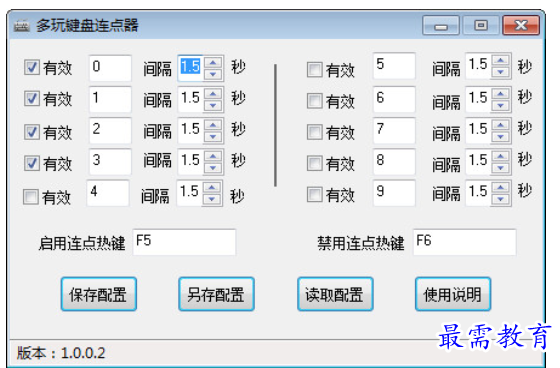Viewport: 560px width, 368px height.
Task: Click the 1.5 interval value for key 4
Action: pos(189,192)
